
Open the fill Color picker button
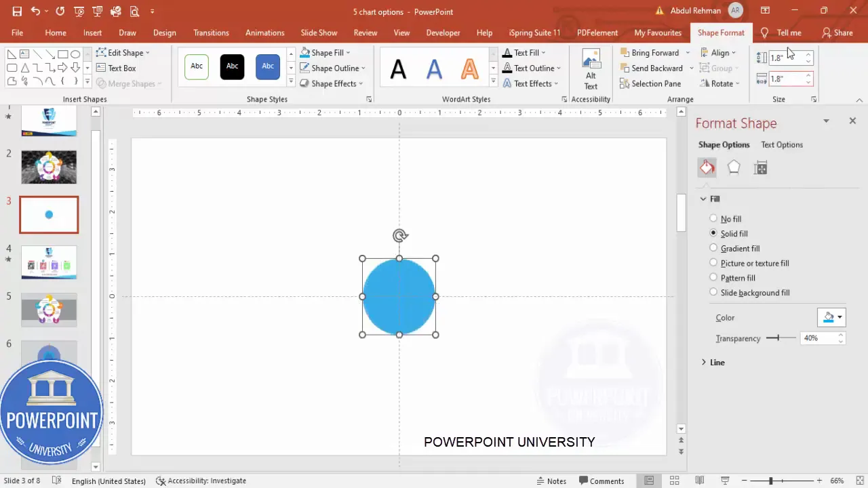[831, 317]
